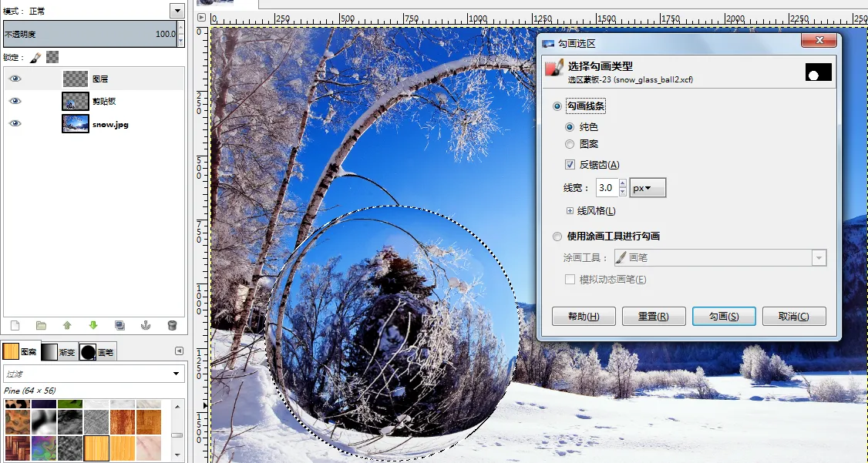Toggle lock pixels brush icon
Image resolution: width=868 pixels, height=463 pixels.
pyautogui.click(x=35, y=57)
